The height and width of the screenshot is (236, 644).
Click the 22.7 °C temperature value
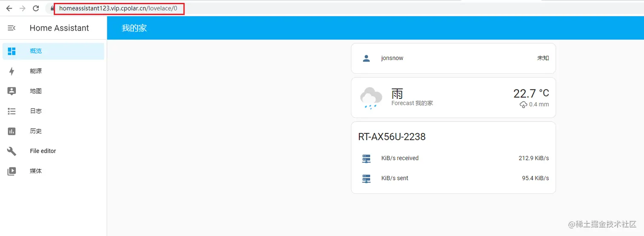(531, 94)
